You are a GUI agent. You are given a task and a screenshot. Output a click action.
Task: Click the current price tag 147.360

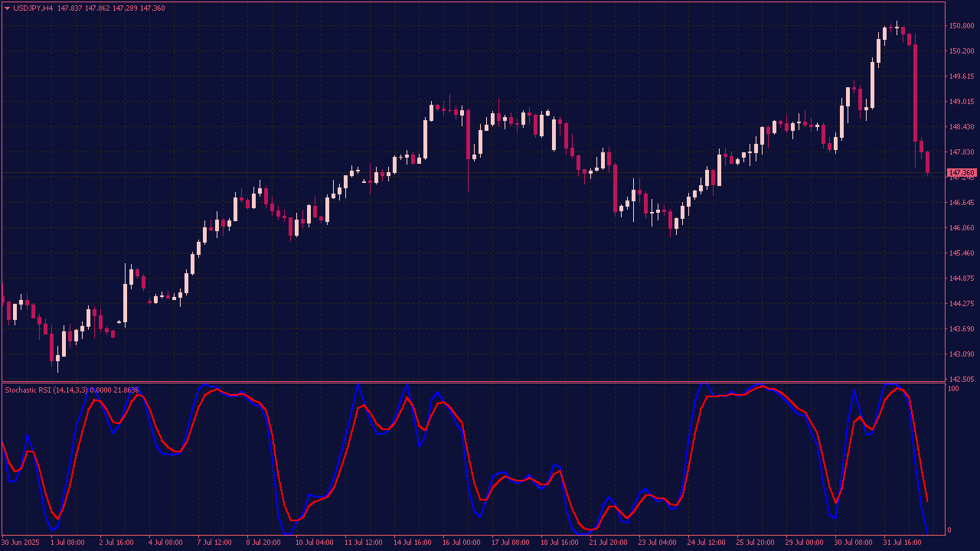pos(962,173)
